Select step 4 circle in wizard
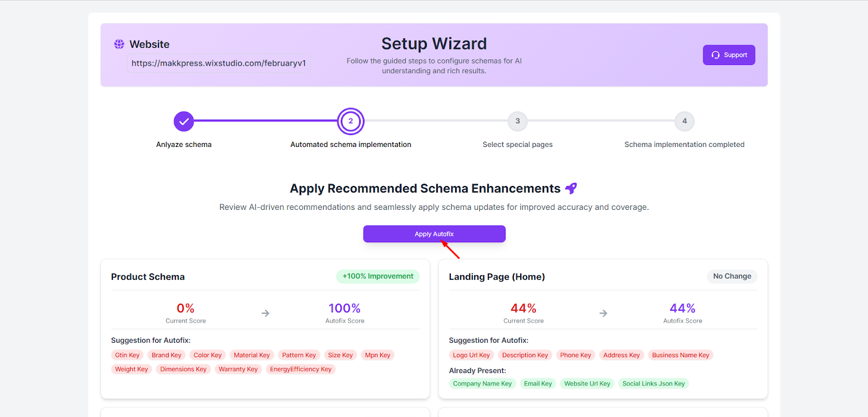The image size is (868, 417). click(x=684, y=121)
